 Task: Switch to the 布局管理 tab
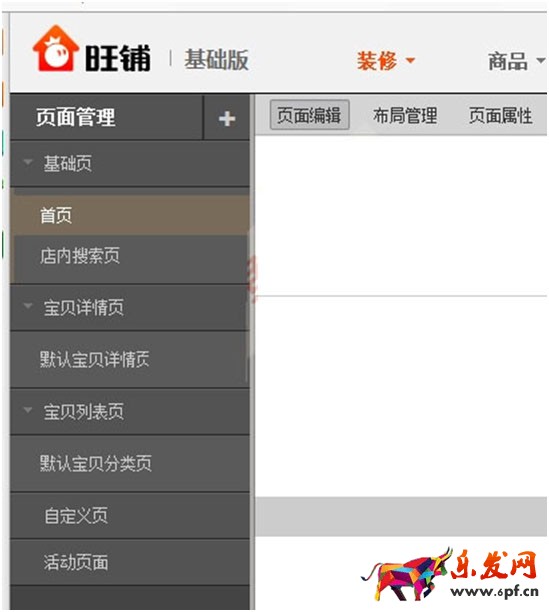point(405,116)
